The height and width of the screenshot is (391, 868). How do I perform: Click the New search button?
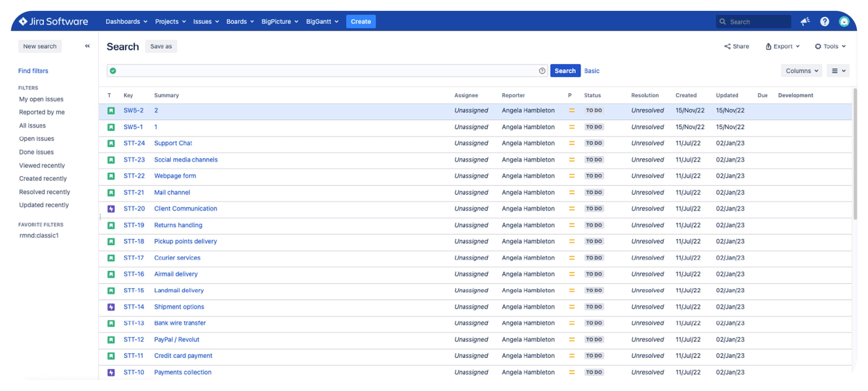[40, 46]
